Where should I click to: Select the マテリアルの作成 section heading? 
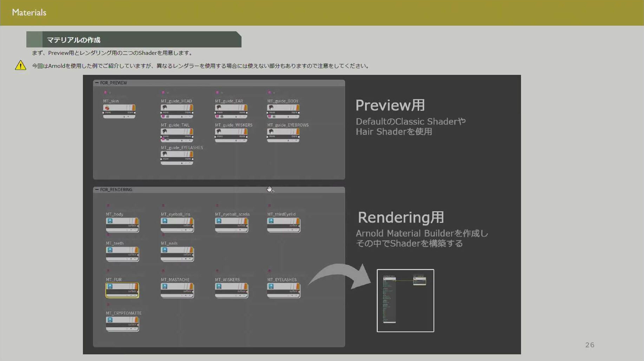(x=74, y=40)
